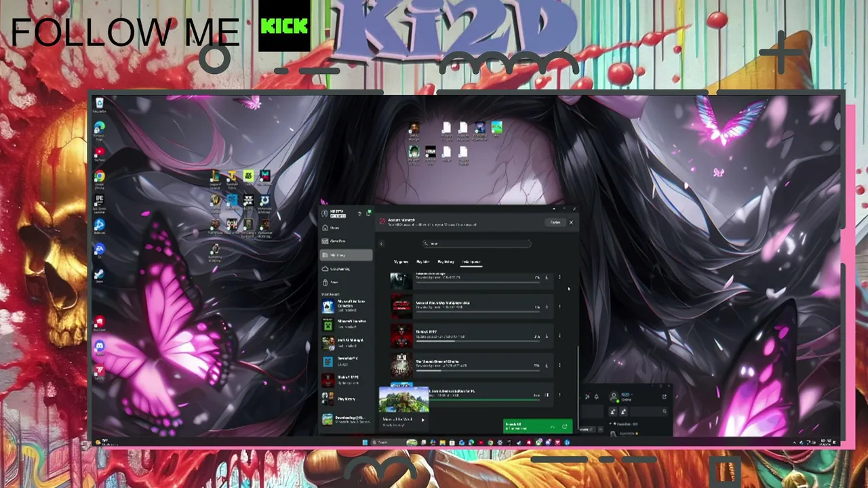Open the Discord desktop shortcut
This screenshot has height=488, width=868.
pyautogui.click(x=100, y=348)
